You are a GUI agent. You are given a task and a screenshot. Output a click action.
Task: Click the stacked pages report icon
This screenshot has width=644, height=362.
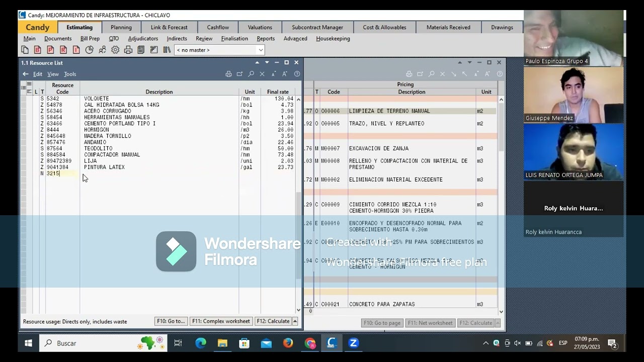[x=141, y=50]
